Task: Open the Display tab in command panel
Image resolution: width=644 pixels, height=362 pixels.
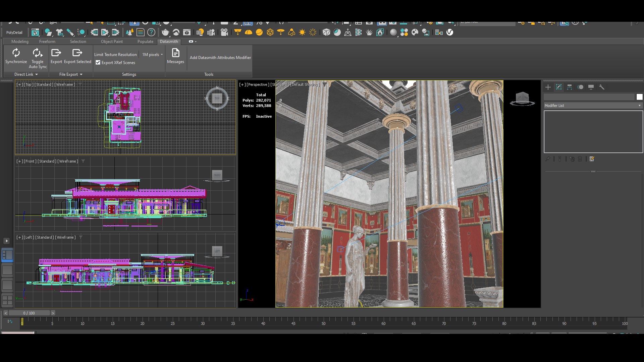Action: (x=591, y=87)
